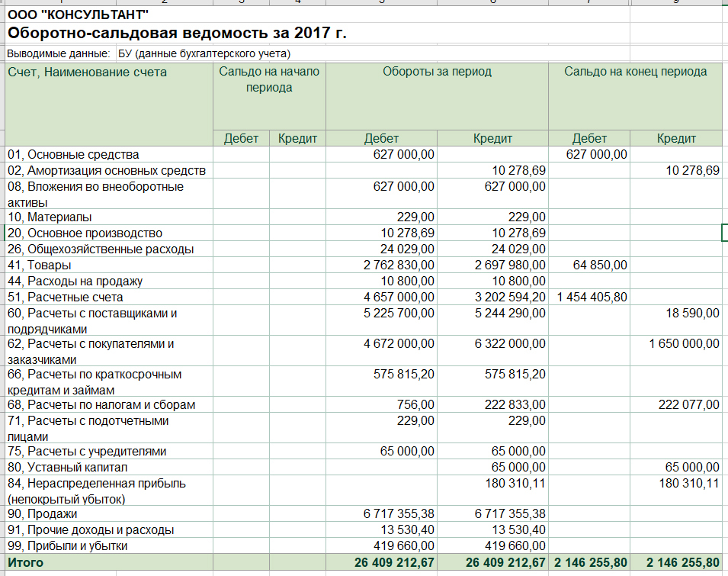
Task: Select row 62, Расчеты с покупателями
Action: tap(364, 351)
